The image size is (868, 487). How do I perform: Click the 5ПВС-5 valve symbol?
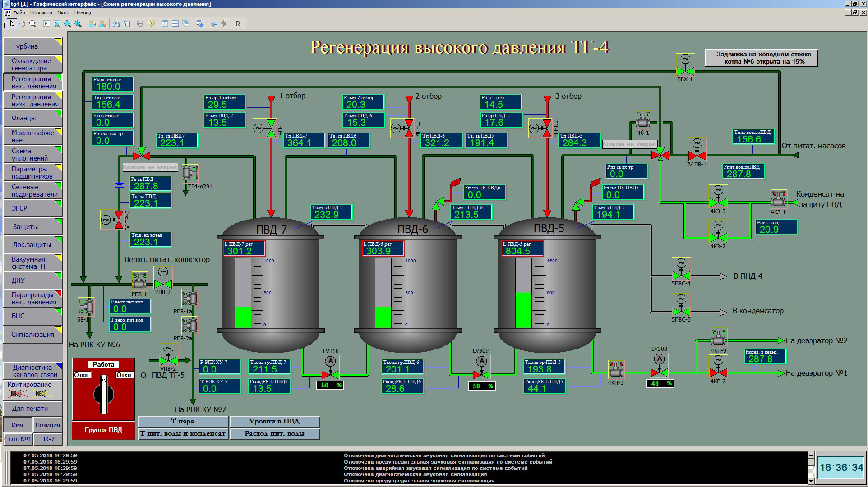click(x=681, y=305)
